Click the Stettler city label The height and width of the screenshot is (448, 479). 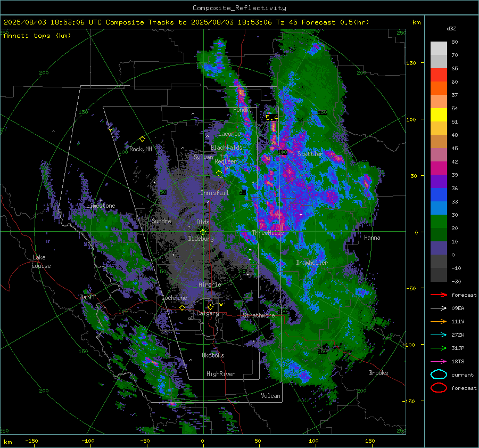(x=310, y=154)
